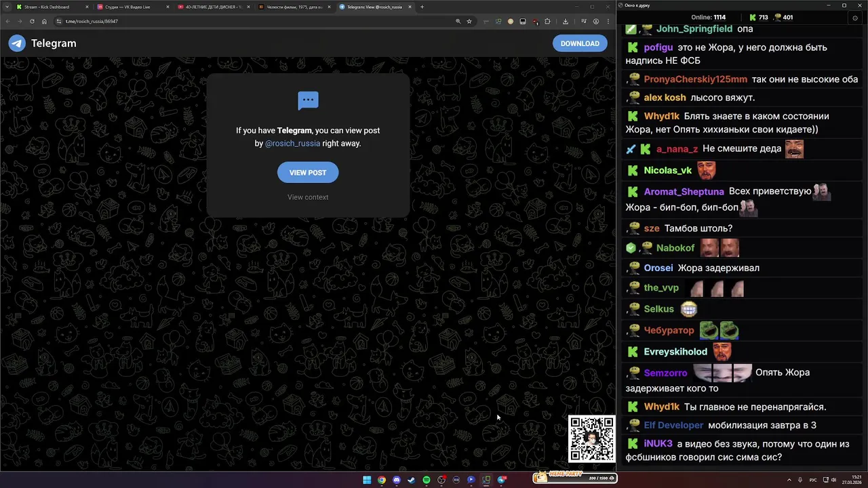Open Chrome from the taskbar
868x488 pixels.
tap(382, 480)
